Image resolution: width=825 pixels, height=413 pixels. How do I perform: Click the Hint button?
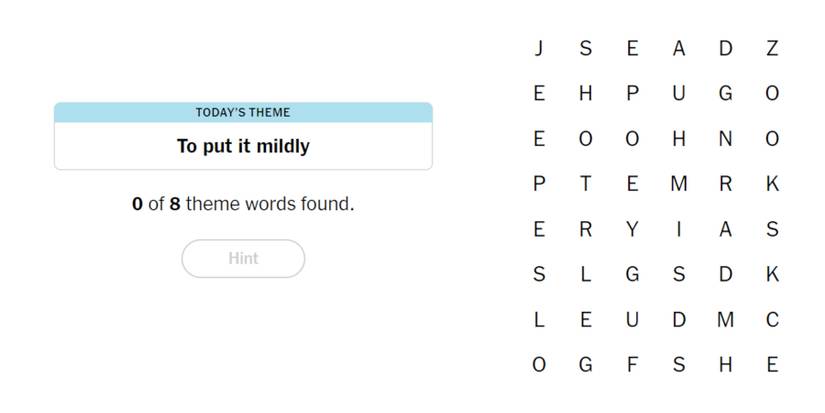pyautogui.click(x=243, y=258)
